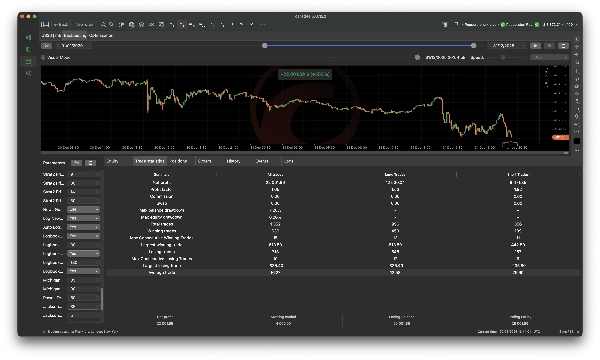
Task: Click the right handle of date range slider
Action: click(x=474, y=46)
